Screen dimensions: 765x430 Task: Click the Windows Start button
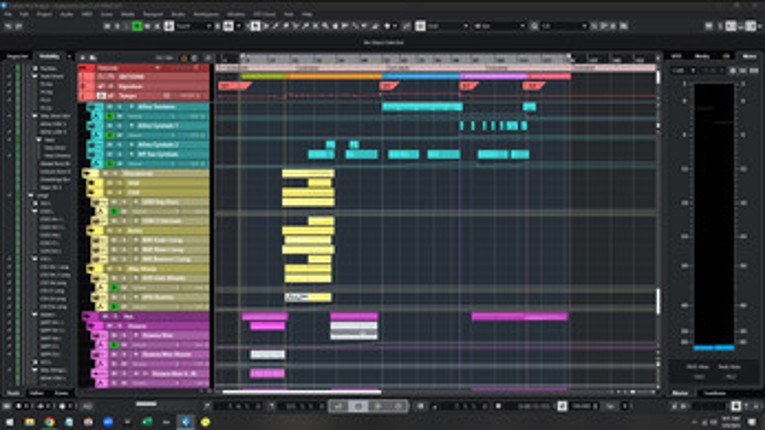(x=8, y=422)
